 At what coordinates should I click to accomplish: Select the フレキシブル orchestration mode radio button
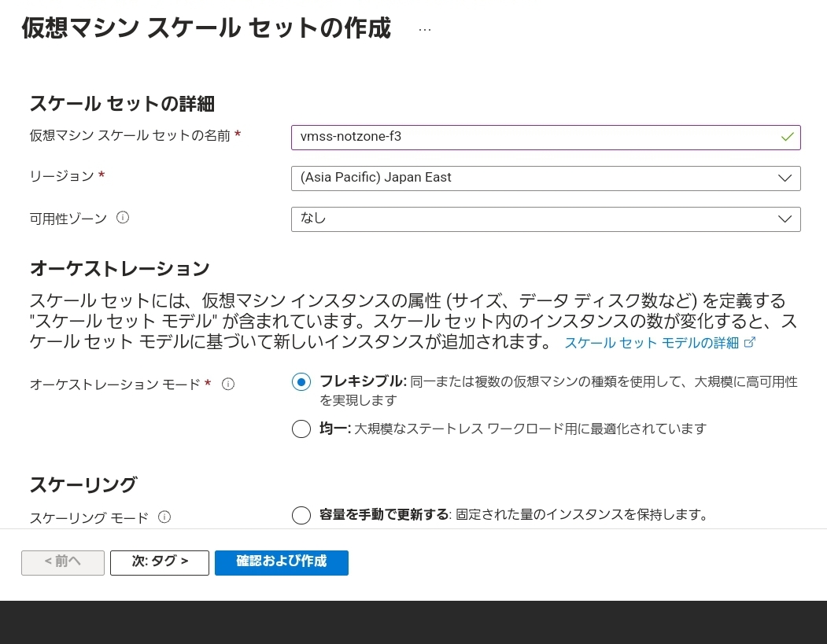(x=301, y=382)
